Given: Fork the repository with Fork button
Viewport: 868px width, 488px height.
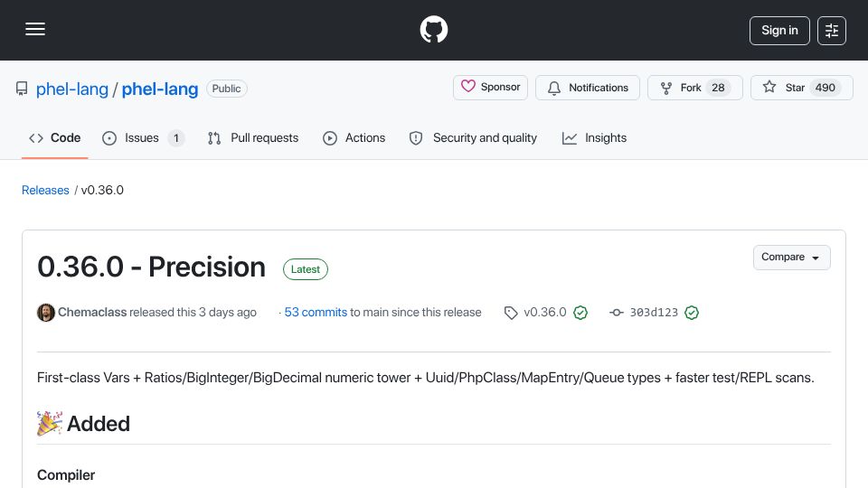Looking at the screenshot, I should pos(694,88).
